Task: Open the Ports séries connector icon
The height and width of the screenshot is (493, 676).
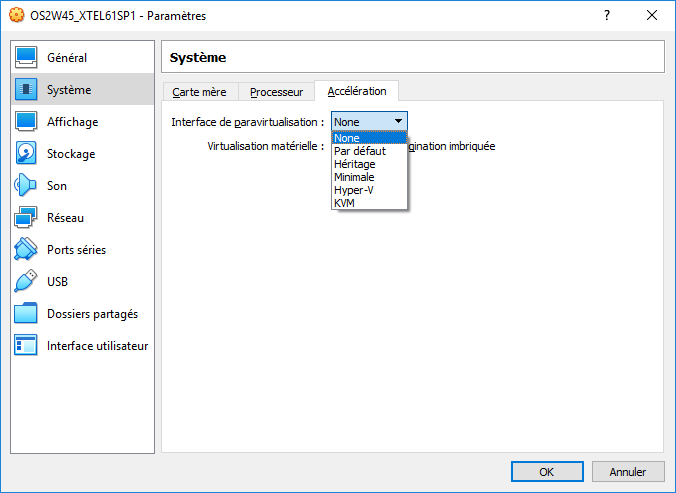Action: pos(27,250)
